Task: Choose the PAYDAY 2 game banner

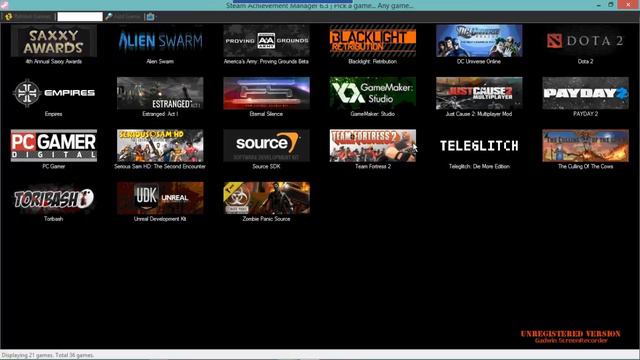Action: [585, 93]
